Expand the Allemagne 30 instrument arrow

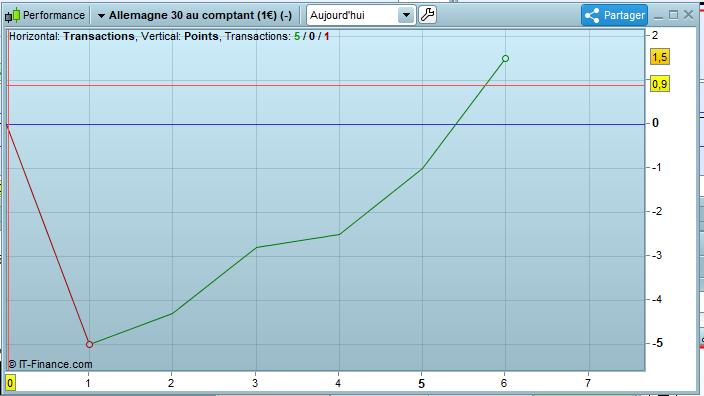(101, 16)
